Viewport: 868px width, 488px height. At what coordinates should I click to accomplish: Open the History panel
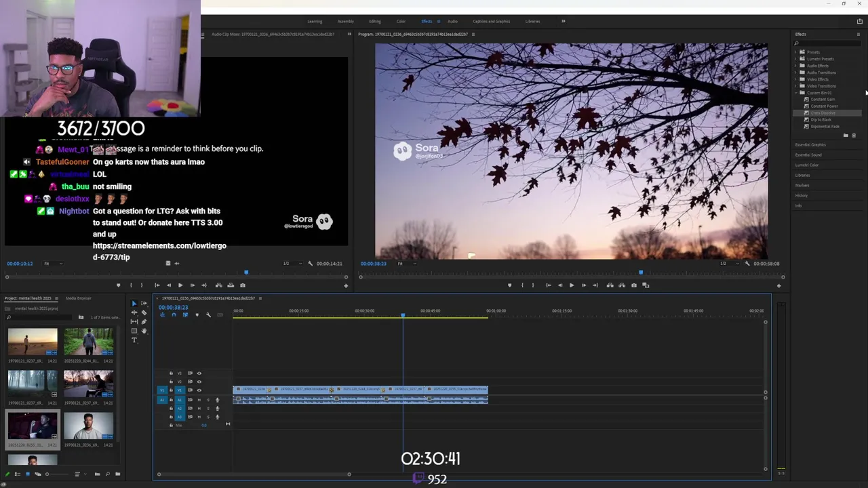tap(802, 196)
